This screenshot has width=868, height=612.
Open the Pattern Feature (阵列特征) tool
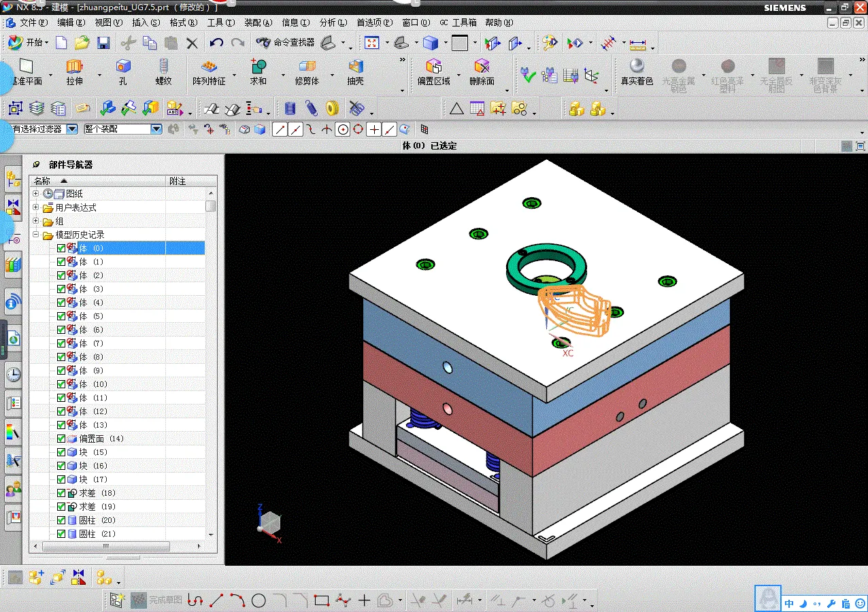[209, 67]
